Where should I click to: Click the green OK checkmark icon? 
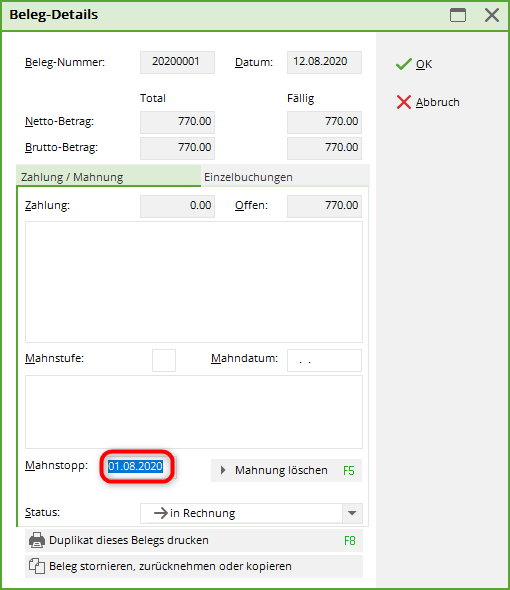pos(403,64)
